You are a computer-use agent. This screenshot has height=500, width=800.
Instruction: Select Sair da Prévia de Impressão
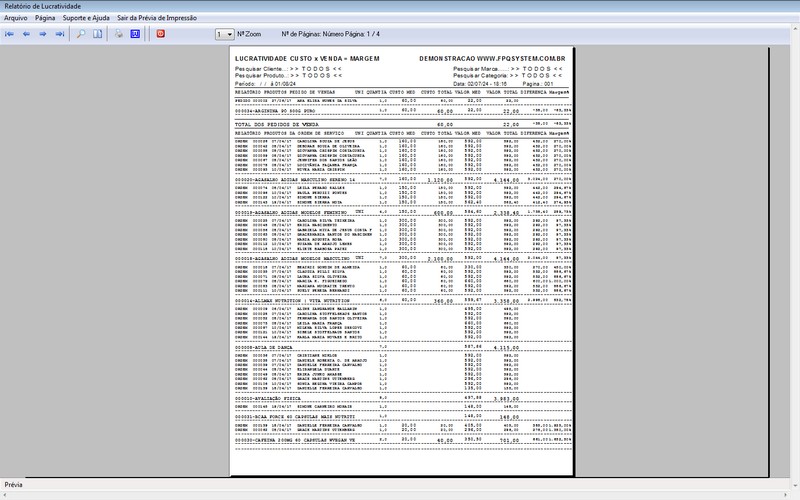[x=157, y=18]
